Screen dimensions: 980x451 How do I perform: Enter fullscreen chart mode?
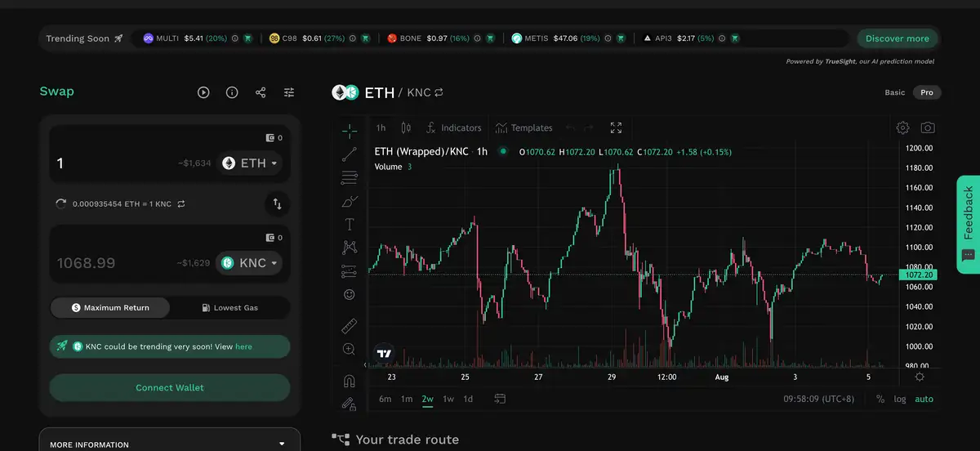[x=616, y=128]
